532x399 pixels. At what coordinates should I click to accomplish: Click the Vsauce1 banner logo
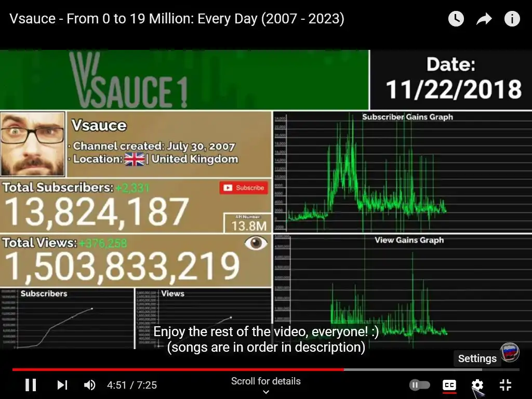[128, 80]
